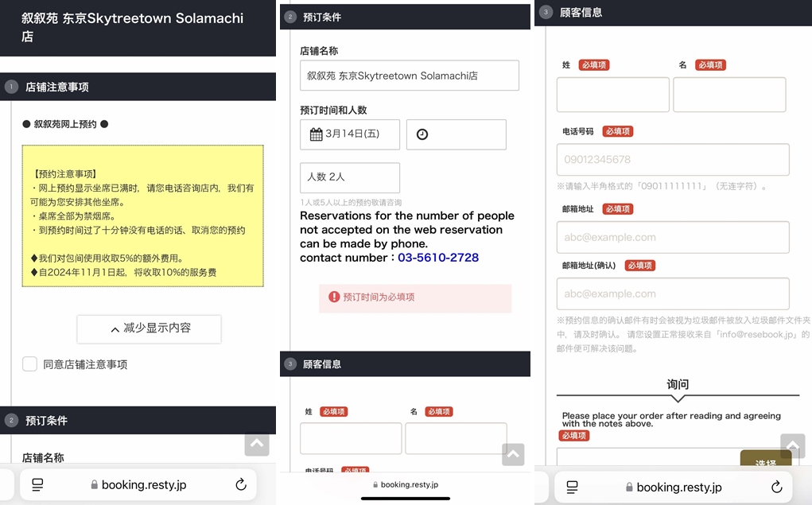Viewport: 812px width, 505px height.
Task: Click the 电话号码 field showing 09012345678
Action: point(673,160)
